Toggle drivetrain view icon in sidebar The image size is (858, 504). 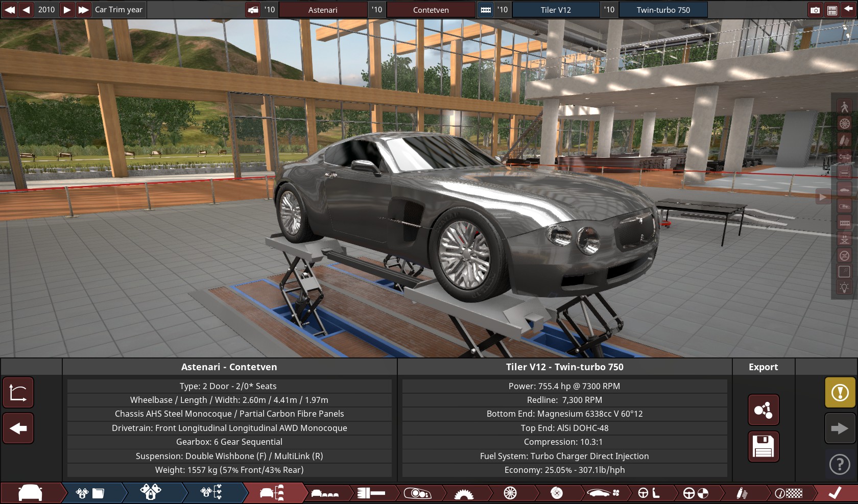844,156
